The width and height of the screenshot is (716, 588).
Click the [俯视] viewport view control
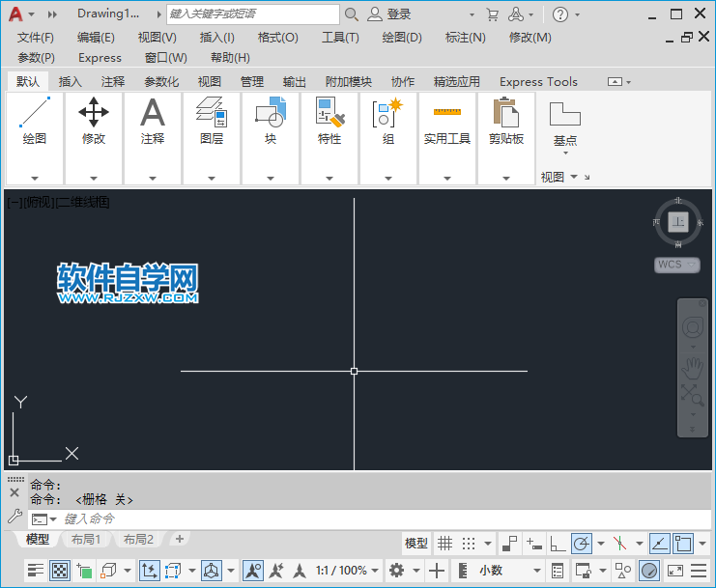tap(40, 202)
